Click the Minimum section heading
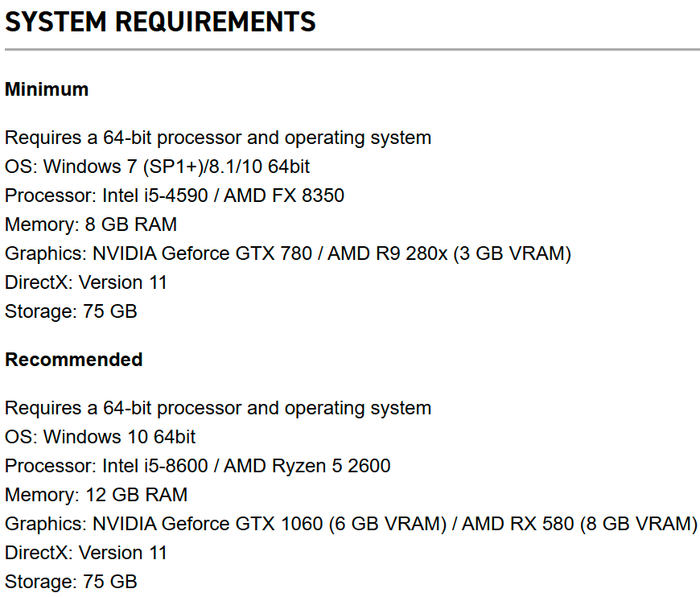700x597 pixels. click(47, 89)
